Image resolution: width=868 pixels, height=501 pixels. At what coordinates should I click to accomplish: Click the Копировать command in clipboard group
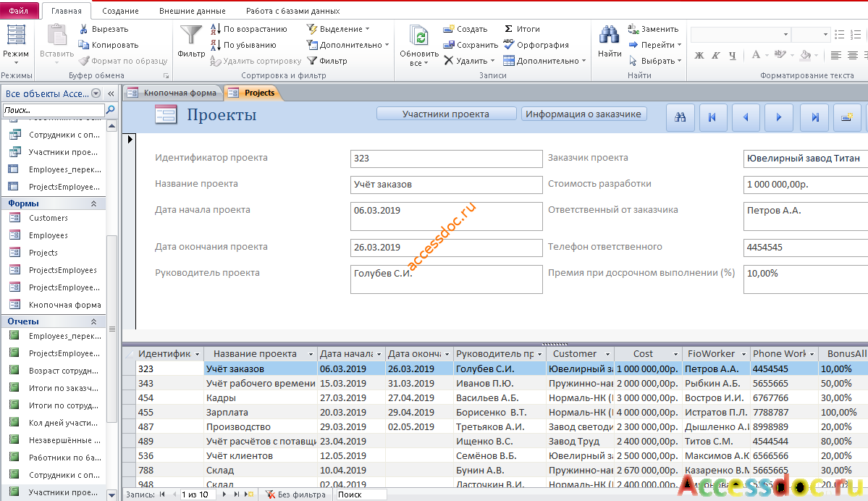click(x=109, y=45)
